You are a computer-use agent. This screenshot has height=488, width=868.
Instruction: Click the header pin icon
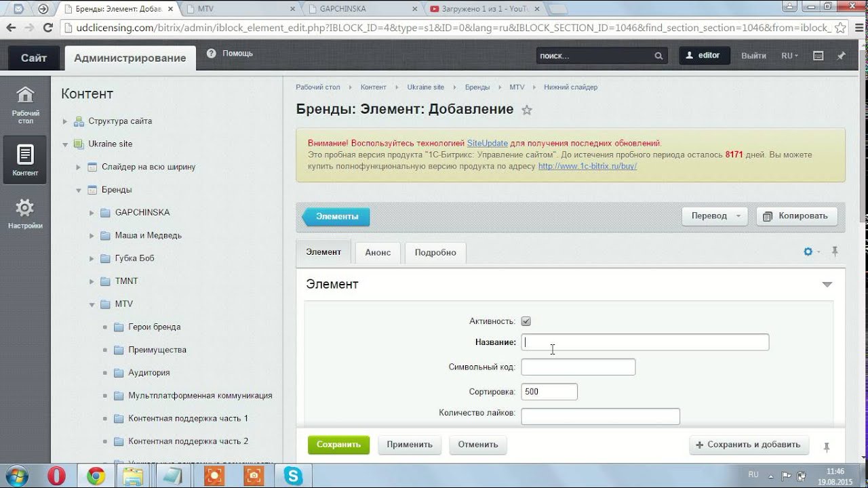pyautogui.click(x=842, y=56)
